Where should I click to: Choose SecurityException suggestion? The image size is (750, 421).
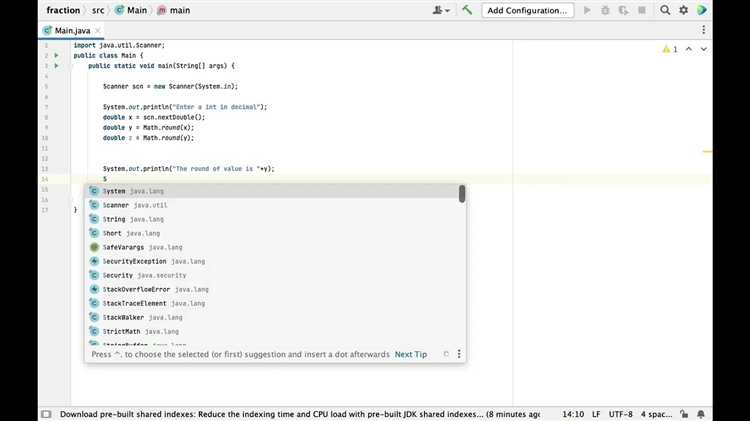[272, 261]
